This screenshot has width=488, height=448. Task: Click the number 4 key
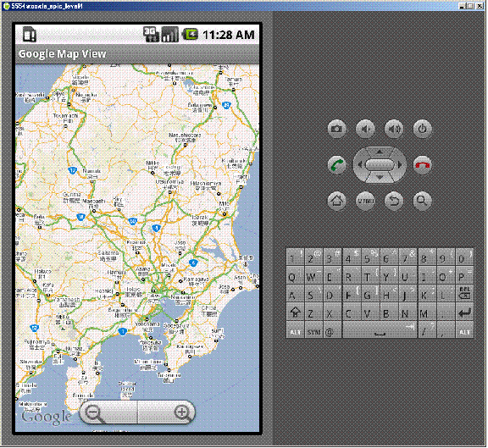click(x=352, y=257)
